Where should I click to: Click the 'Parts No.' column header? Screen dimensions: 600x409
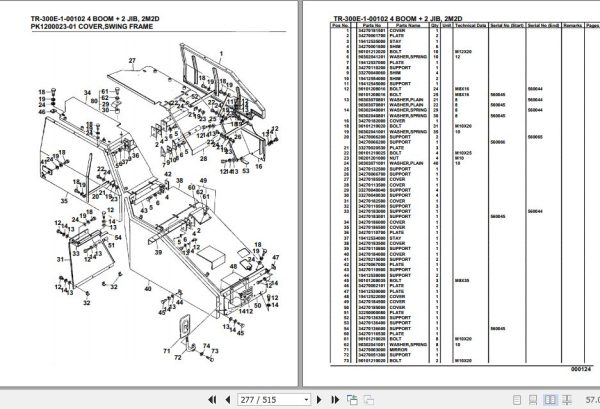tap(372, 25)
